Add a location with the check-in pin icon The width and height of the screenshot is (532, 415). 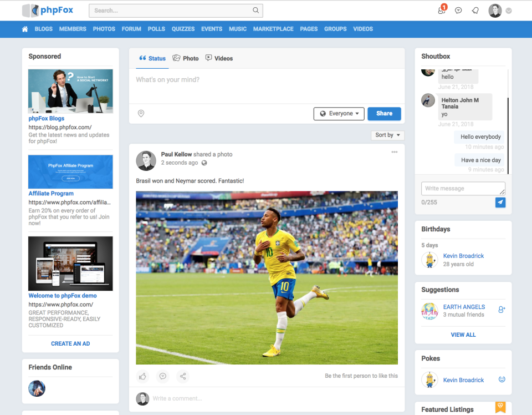tap(141, 113)
